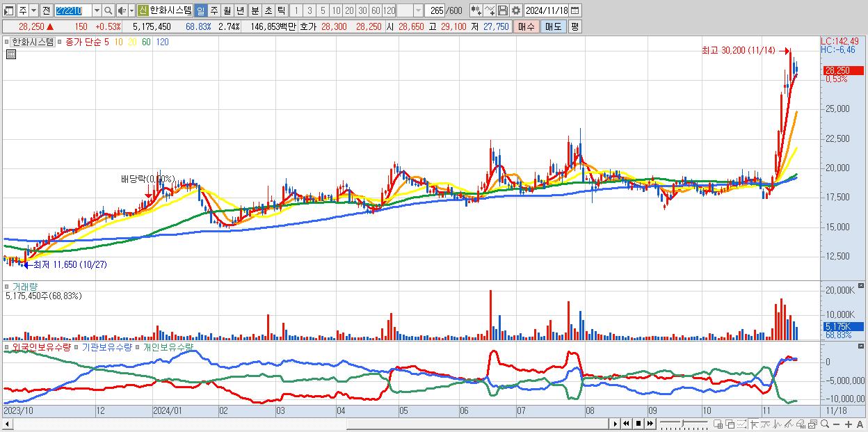868x432 pixels.
Task: Close the volume panel
Action: pos(861,286)
